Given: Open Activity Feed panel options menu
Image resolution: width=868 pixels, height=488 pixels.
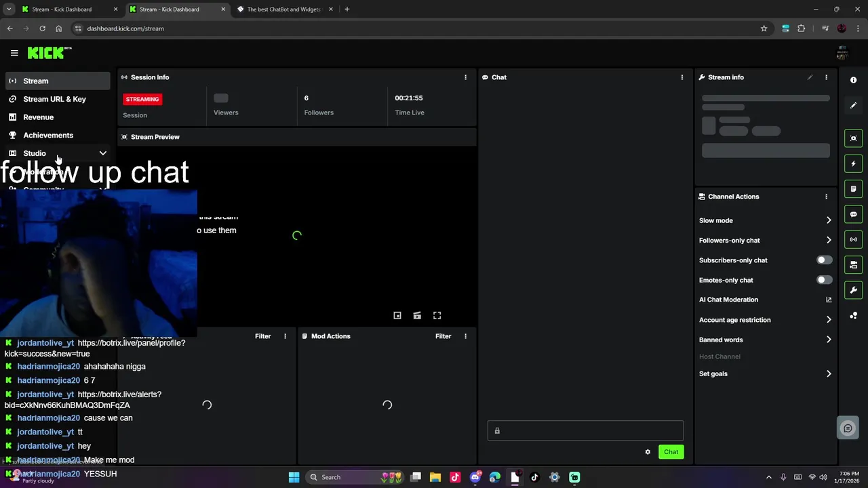Looking at the screenshot, I should [x=285, y=336].
